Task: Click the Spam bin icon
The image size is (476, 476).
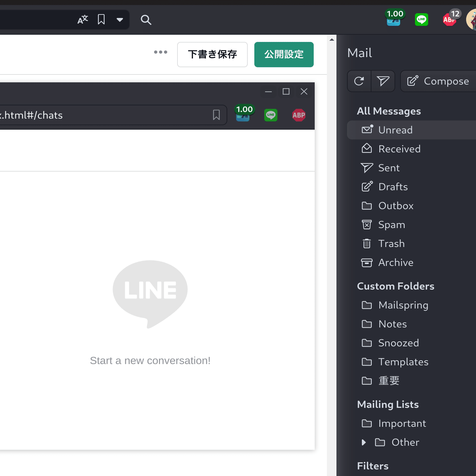Action: click(367, 225)
